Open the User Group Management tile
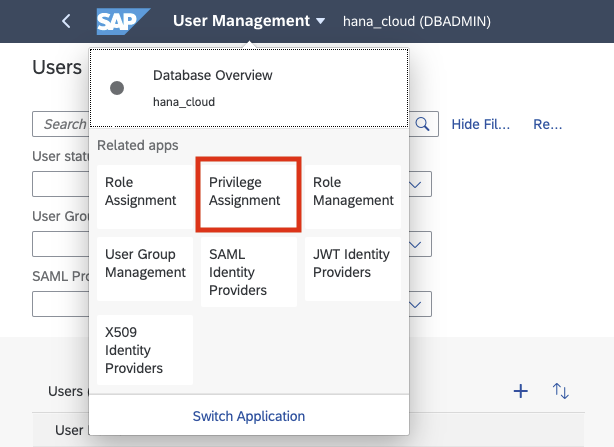This screenshot has width=614, height=447. click(x=145, y=269)
